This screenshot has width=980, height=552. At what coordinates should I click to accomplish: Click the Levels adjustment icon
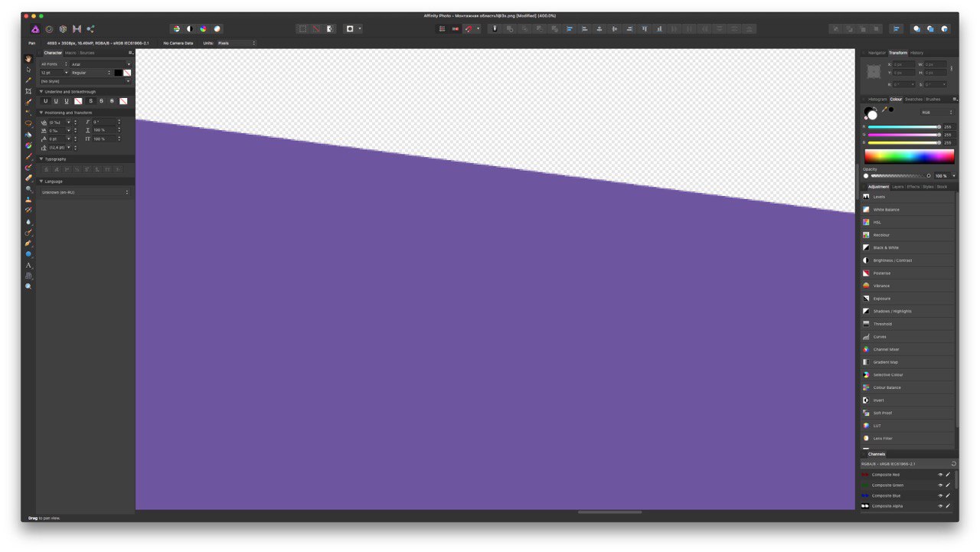866,197
